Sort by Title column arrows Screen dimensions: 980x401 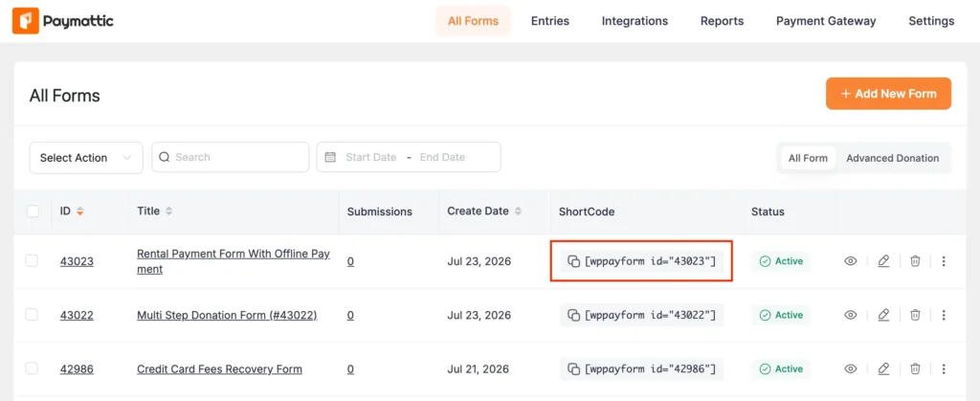pos(168,212)
